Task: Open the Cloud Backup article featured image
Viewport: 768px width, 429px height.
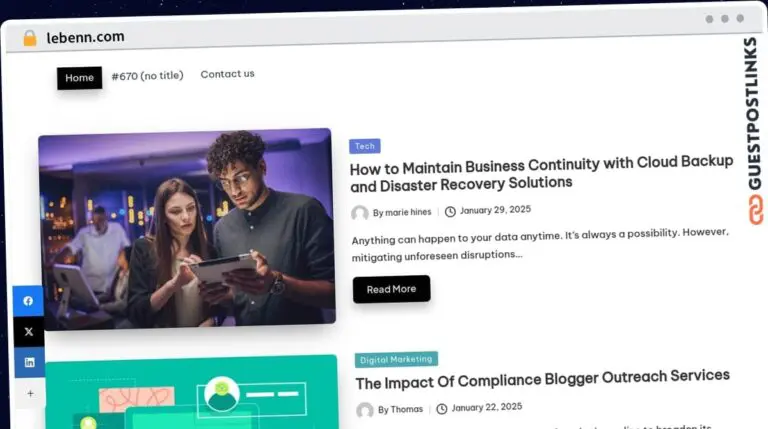Action: tap(187, 229)
